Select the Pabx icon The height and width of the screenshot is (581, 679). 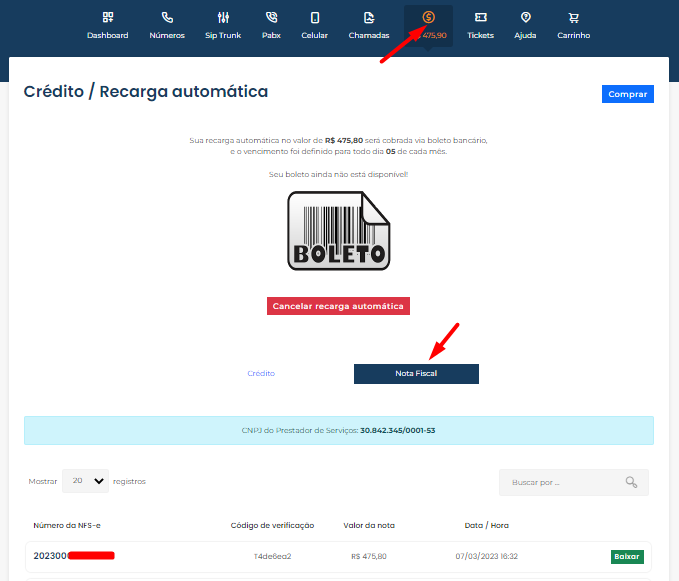(271, 18)
